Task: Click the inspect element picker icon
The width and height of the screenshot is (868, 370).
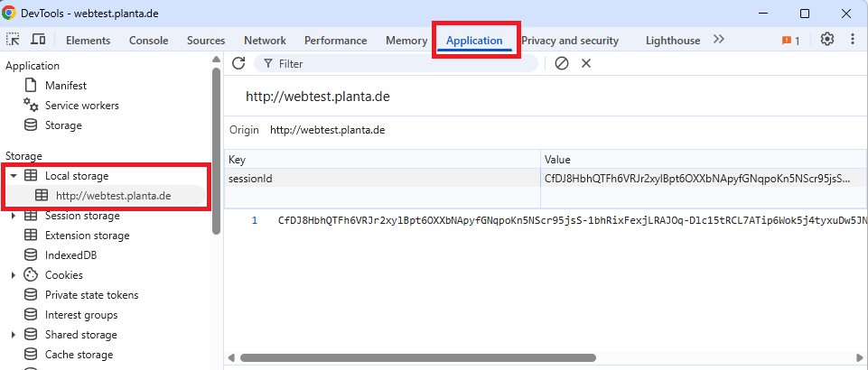Action: tap(14, 40)
